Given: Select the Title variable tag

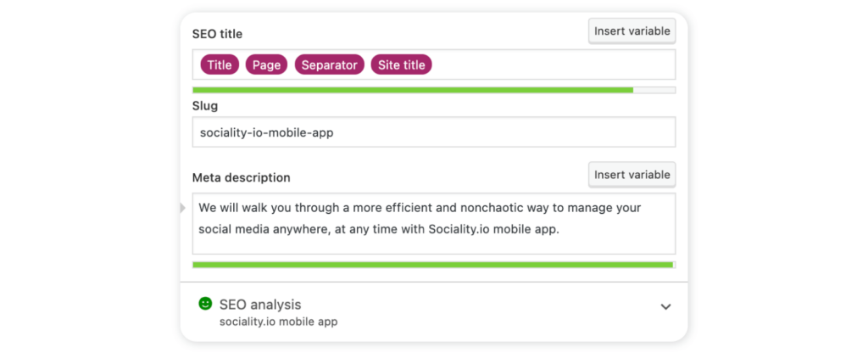Looking at the screenshot, I should (x=220, y=64).
